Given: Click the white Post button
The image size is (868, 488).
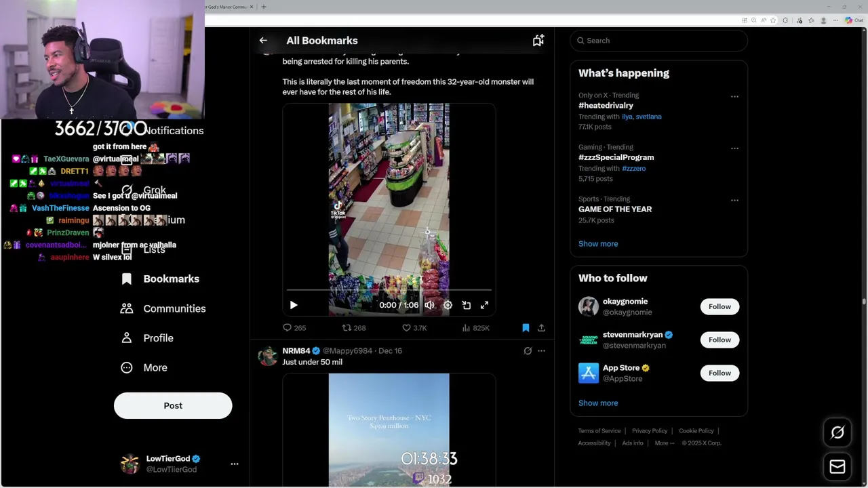Looking at the screenshot, I should pos(173,405).
